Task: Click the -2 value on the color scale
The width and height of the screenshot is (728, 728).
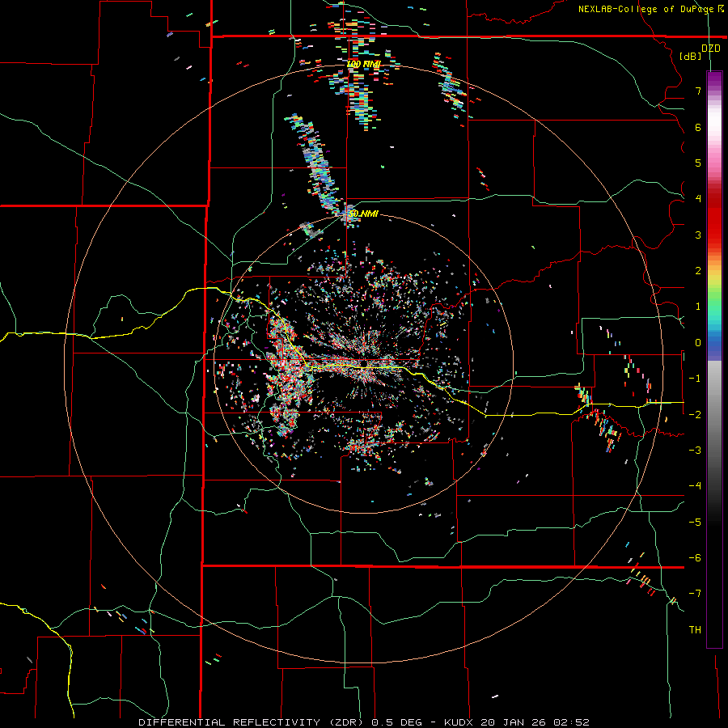Action: [695, 414]
